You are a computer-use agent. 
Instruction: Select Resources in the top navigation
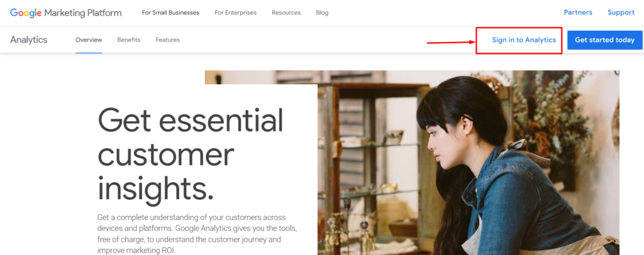pyautogui.click(x=286, y=13)
